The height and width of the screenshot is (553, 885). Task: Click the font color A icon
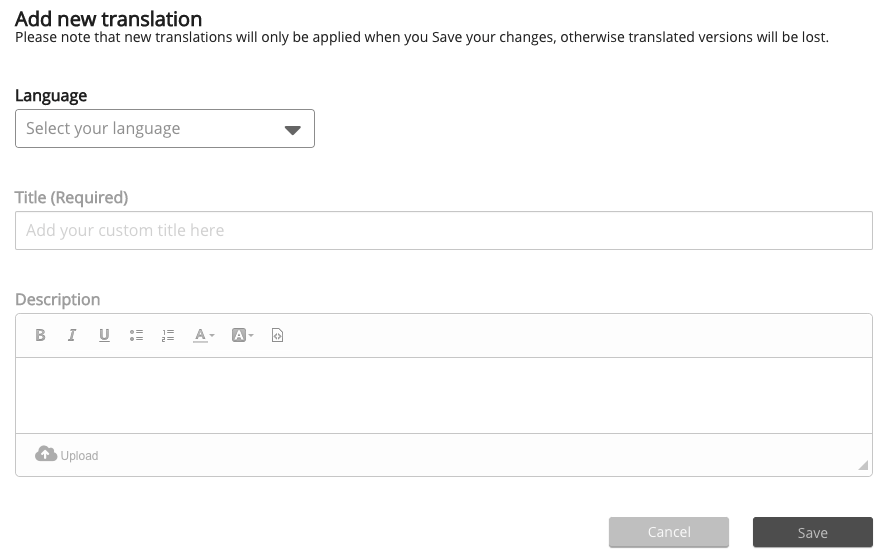click(200, 336)
